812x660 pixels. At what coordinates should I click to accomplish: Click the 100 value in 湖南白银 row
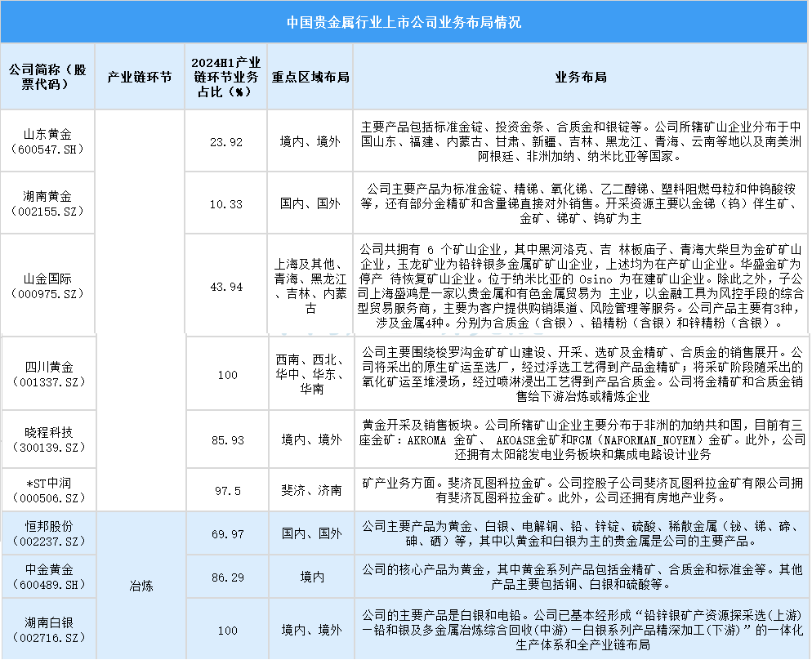(x=227, y=631)
